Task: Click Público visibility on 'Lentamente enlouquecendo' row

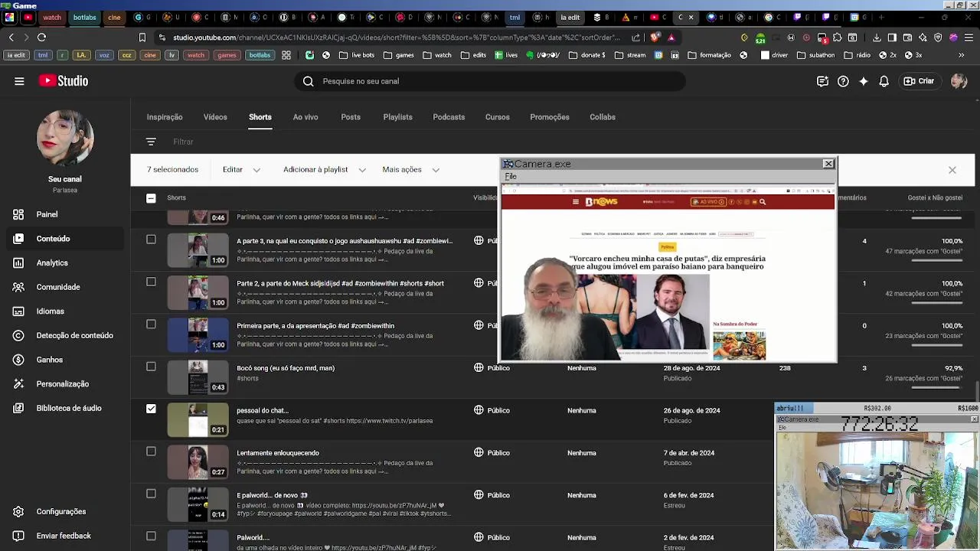Action: pyautogui.click(x=492, y=453)
